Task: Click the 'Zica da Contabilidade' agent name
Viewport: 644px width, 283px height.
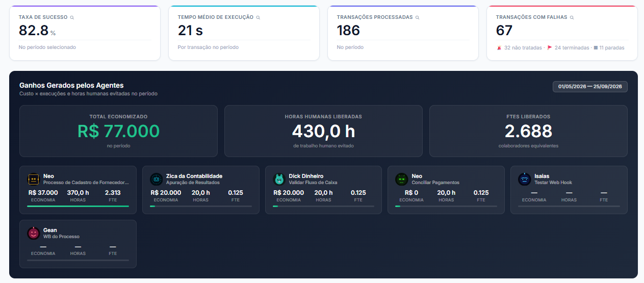Action: pos(194,176)
